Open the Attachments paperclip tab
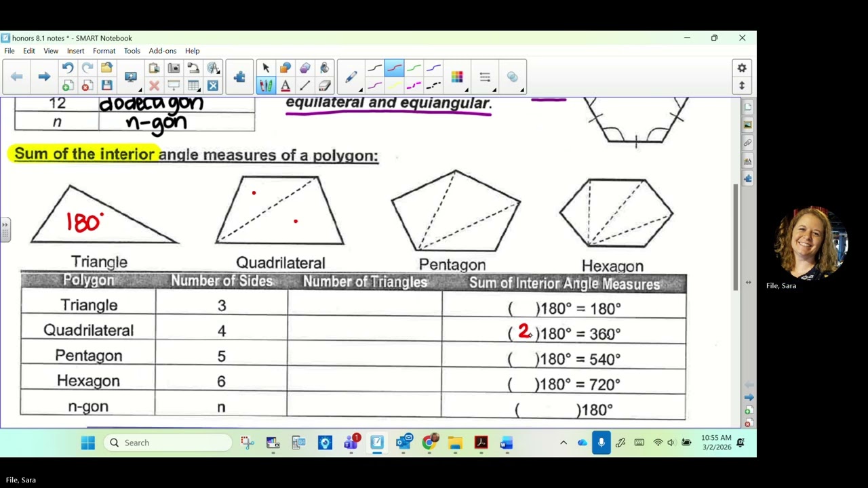 pyautogui.click(x=748, y=143)
